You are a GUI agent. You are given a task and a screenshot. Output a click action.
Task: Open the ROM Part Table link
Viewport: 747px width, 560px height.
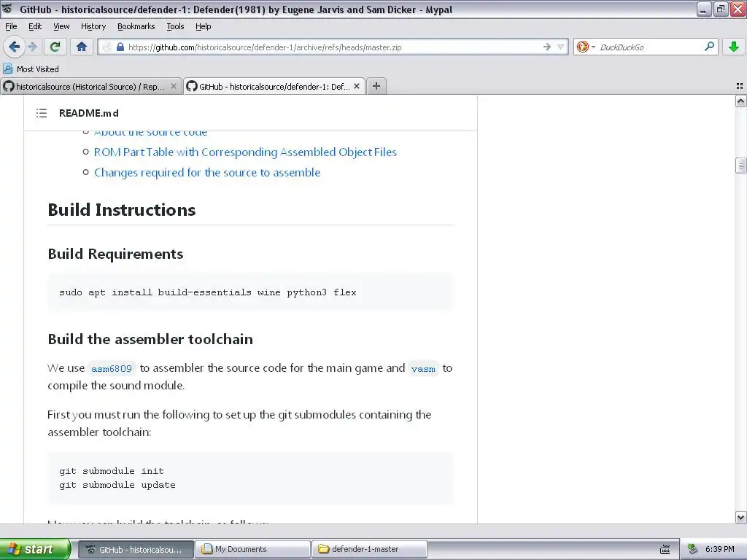245,152
